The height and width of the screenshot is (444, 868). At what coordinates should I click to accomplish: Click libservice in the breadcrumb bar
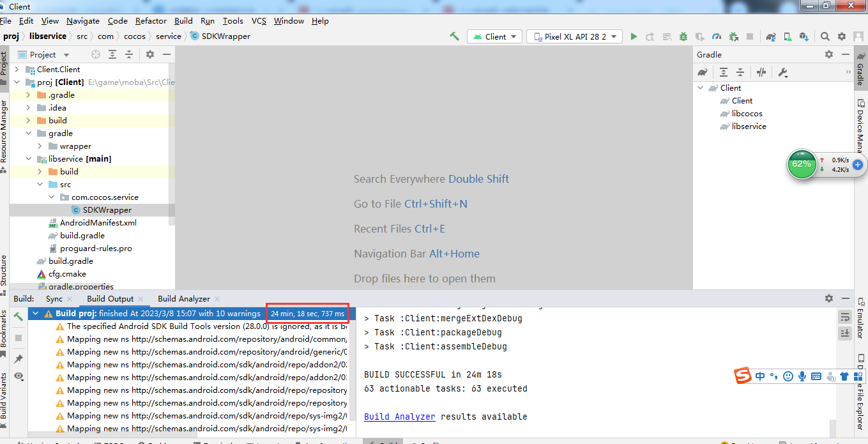pyautogui.click(x=47, y=36)
